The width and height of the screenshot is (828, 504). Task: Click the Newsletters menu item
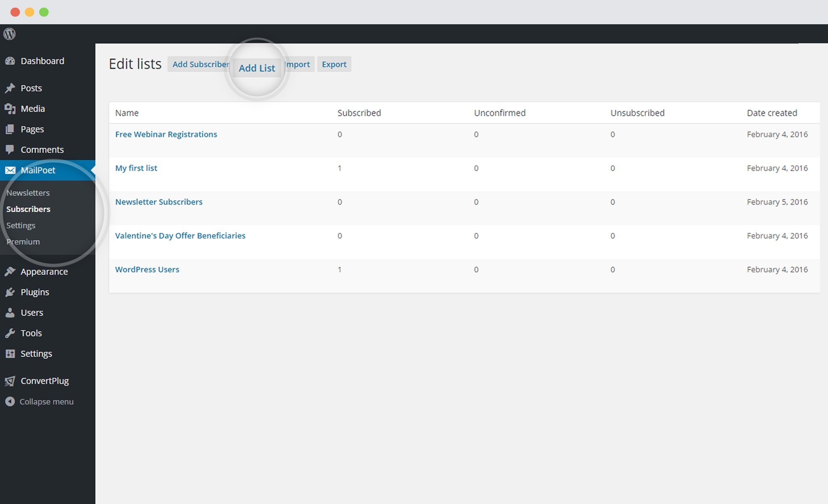coord(27,192)
